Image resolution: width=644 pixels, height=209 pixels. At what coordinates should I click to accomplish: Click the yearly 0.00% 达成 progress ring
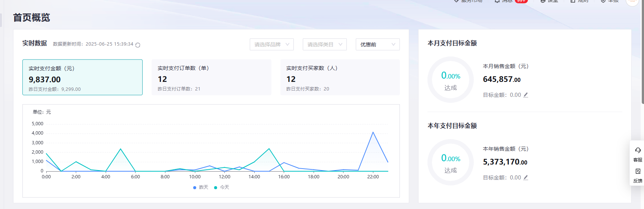pos(451,162)
